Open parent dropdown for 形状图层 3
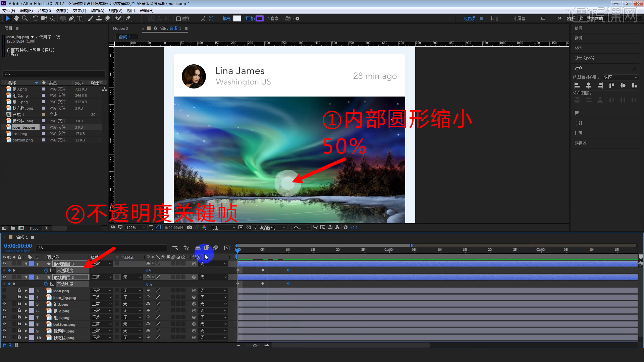This screenshot has width=644, height=362. click(x=214, y=264)
